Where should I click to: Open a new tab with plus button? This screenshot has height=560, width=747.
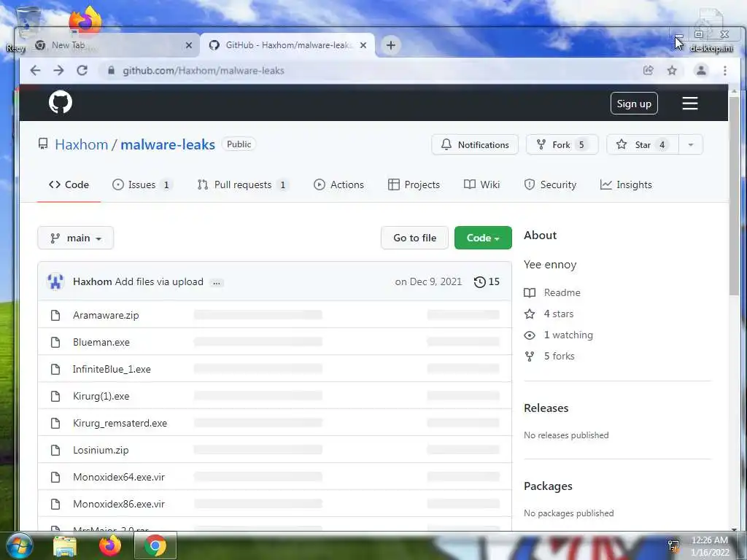(x=391, y=45)
